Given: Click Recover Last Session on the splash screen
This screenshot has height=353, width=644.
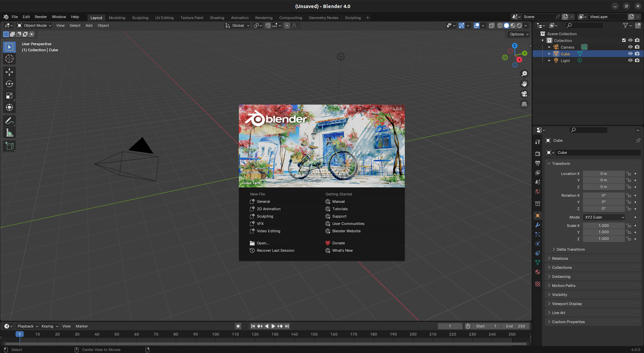Looking at the screenshot, I should (275, 250).
